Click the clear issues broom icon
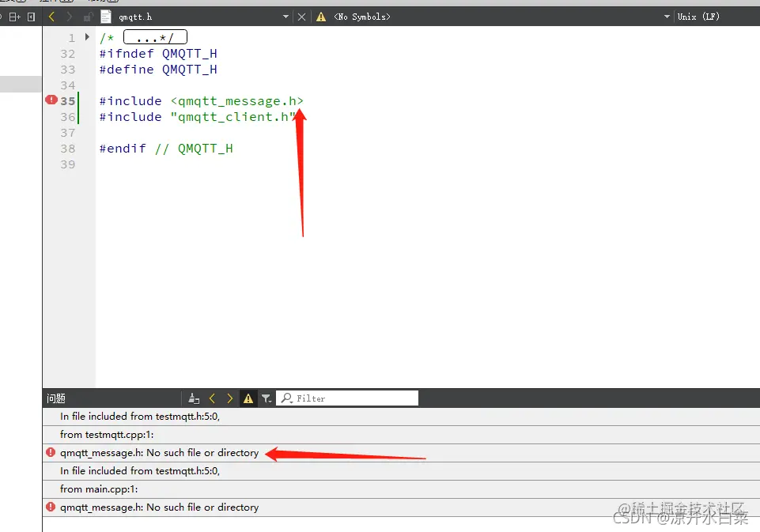Image resolution: width=760 pixels, height=532 pixels. (194, 398)
